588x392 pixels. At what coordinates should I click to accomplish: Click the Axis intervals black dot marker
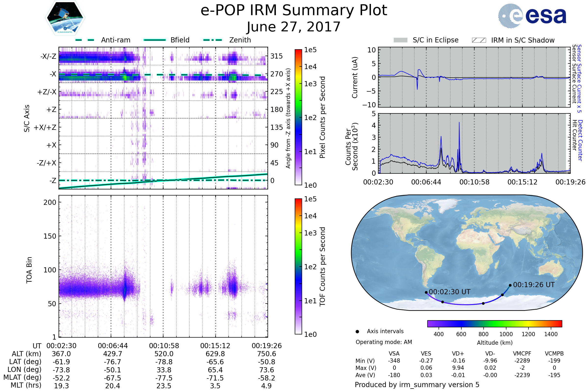pyautogui.click(x=357, y=331)
